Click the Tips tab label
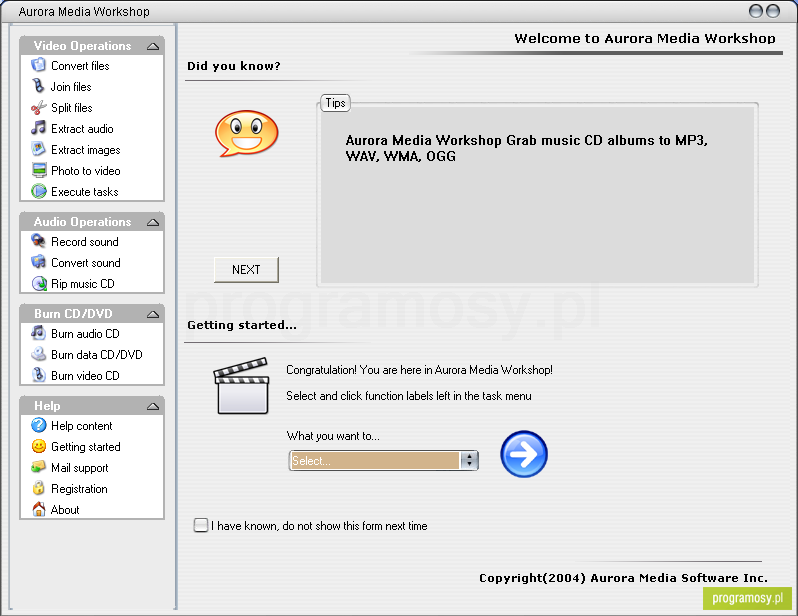Image resolution: width=798 pixels, height=616 pixels. (x=335, y=103)
